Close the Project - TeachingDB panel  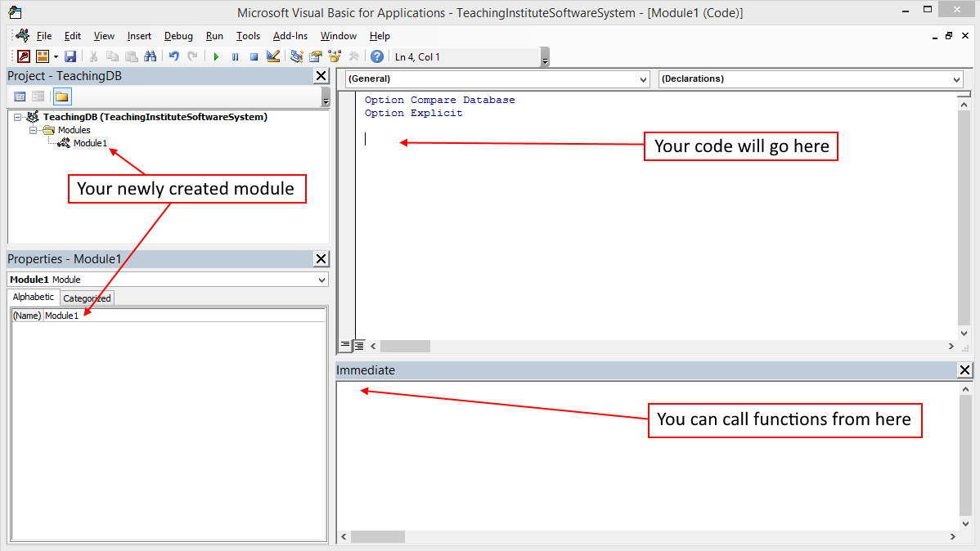point(321,76)
